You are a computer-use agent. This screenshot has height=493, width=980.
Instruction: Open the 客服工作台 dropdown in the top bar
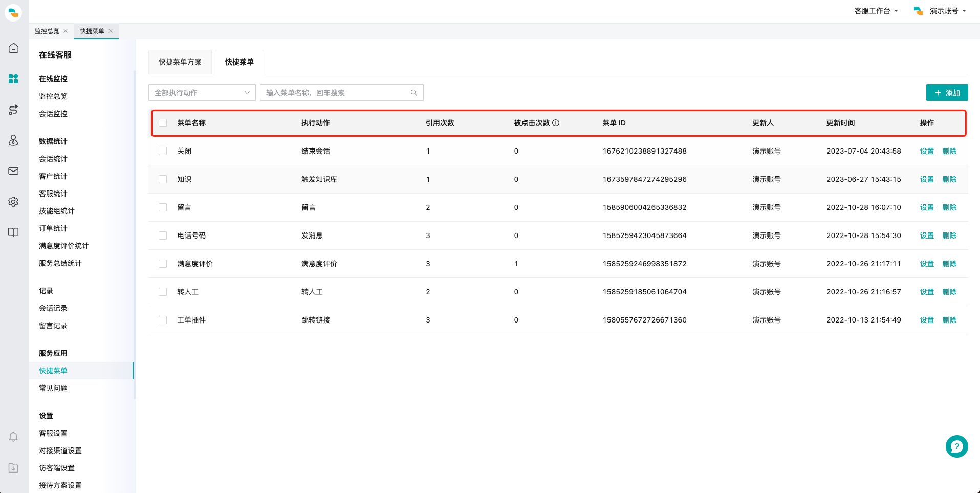point(876,11)
